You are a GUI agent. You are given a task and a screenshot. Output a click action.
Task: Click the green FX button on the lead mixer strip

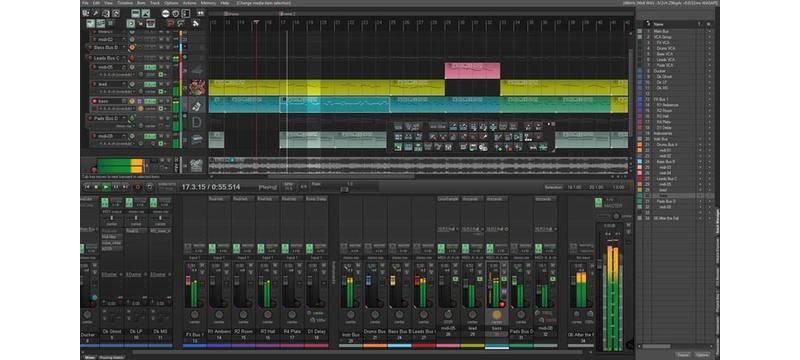465,248
